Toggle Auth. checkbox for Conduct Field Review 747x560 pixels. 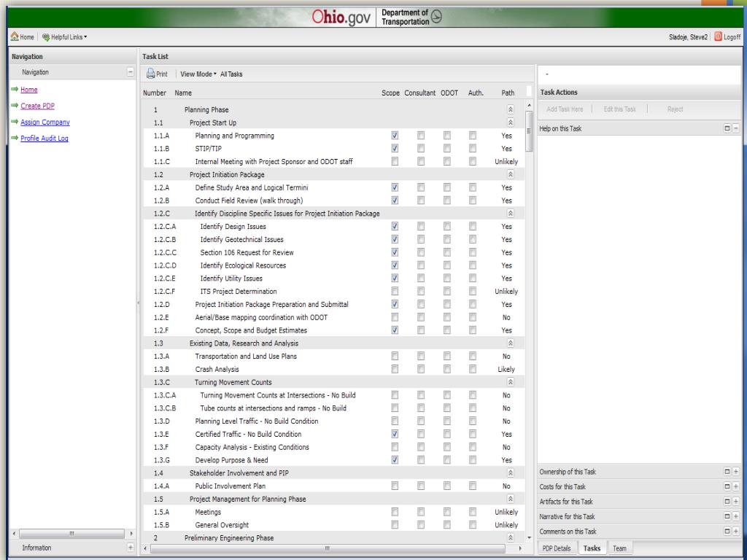[473, 201]
